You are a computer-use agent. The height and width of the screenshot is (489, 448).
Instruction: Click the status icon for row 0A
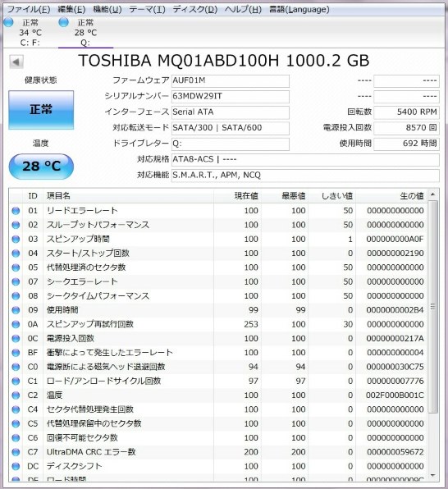(x=16, y=324)
